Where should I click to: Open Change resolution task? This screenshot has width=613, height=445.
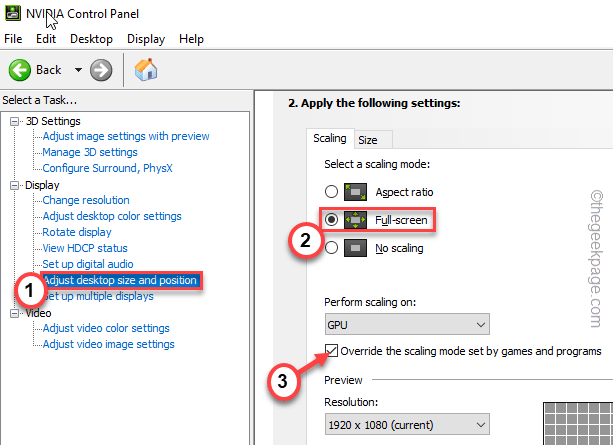pyautogui.click(x=86, y=200)
